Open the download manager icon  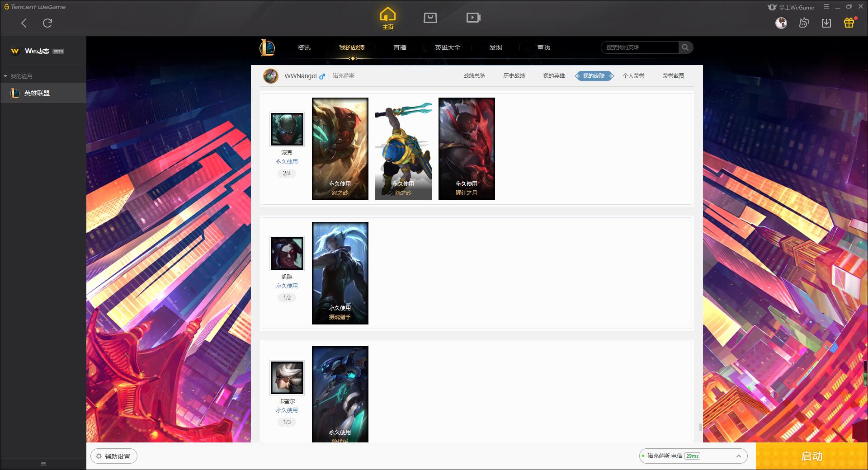[826, 23]
